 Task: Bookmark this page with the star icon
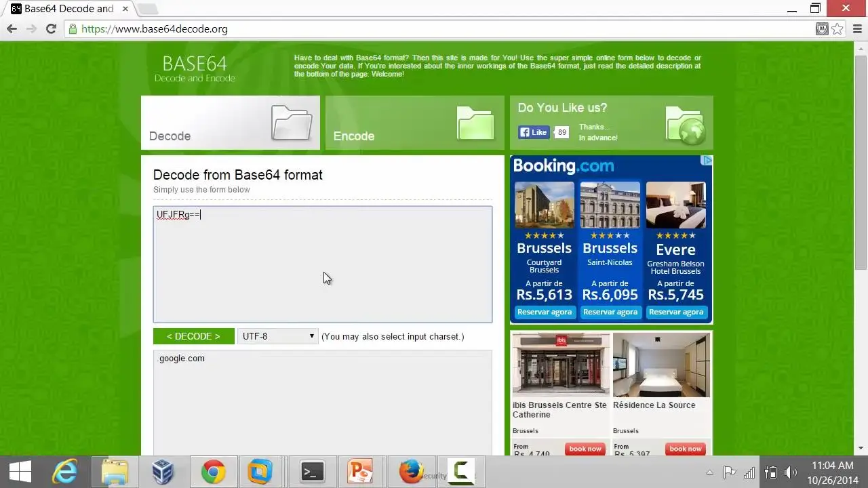[x=837, y=29]
